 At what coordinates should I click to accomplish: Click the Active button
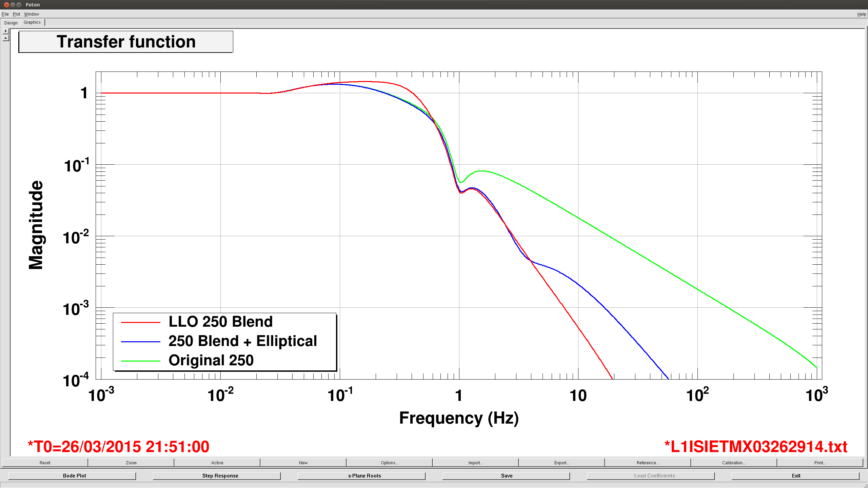pyautogui.click(x=217, y=463)
